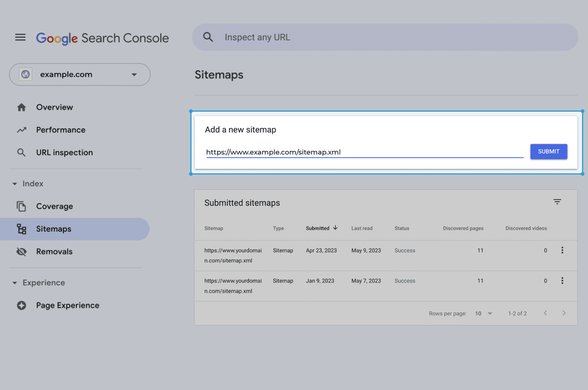Image resolution: width=588 pixels, height=390 pixels.
Task: Click the Discovered videos column header
Action: (526, 228)
